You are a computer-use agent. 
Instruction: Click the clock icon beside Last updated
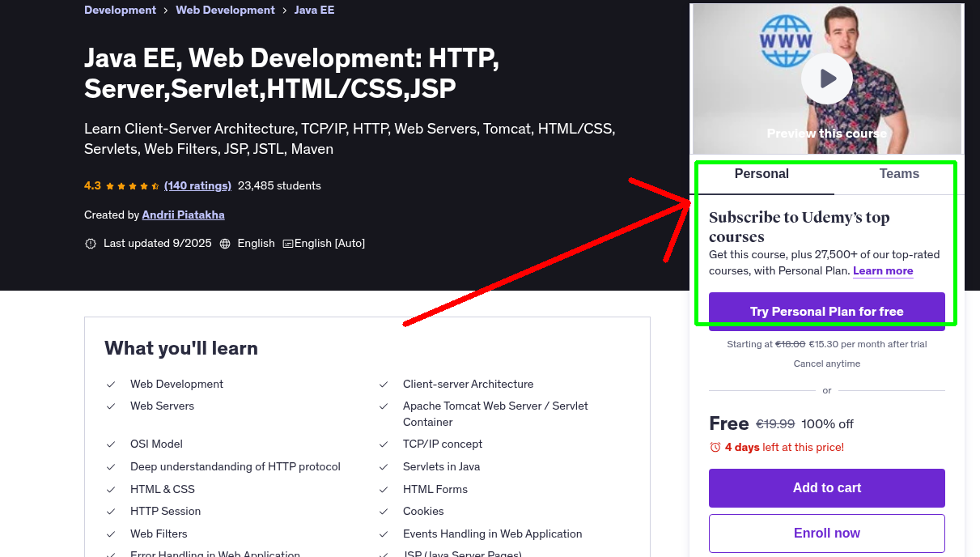pyautogui.click(x=91, y=244)
